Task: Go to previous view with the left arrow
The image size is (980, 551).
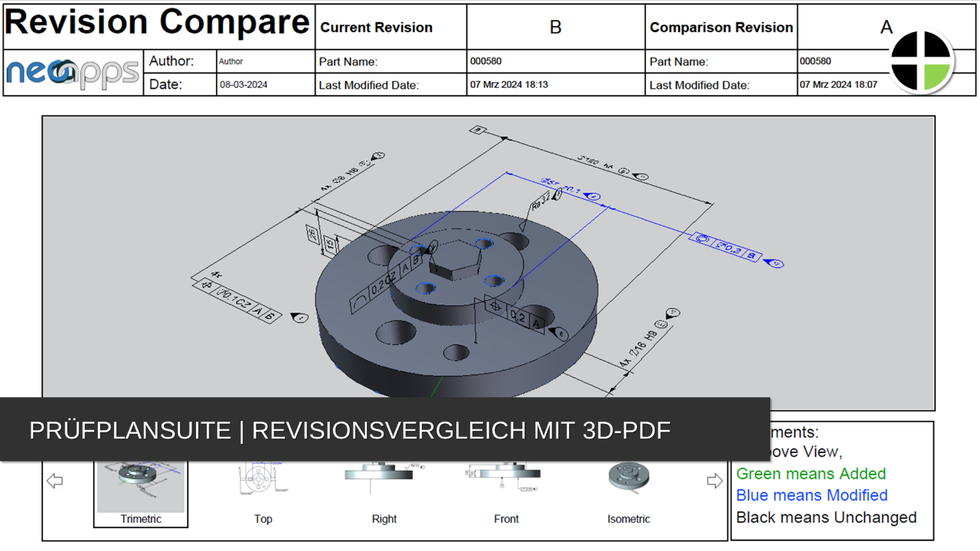Action: (x=55, y=481)
